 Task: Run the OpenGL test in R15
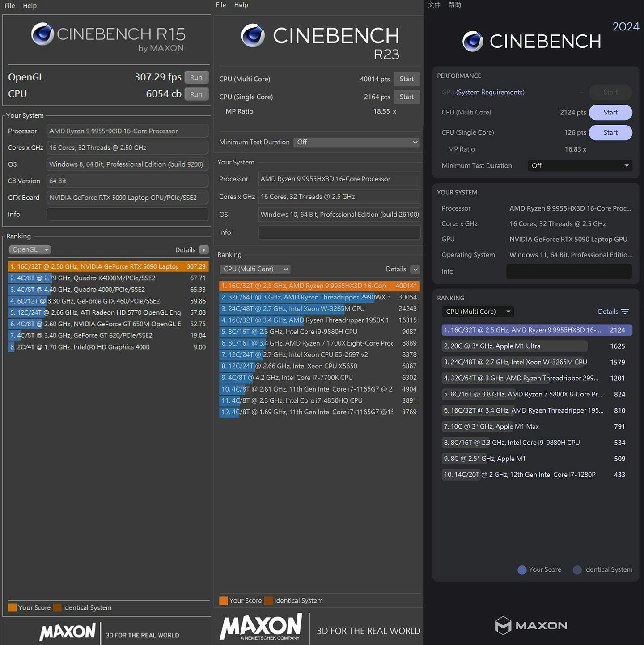tap(196, 77)
